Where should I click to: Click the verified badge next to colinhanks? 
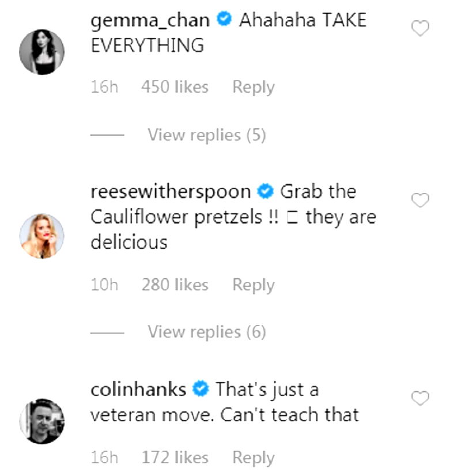pyautogui.click(x=201, y=390)
